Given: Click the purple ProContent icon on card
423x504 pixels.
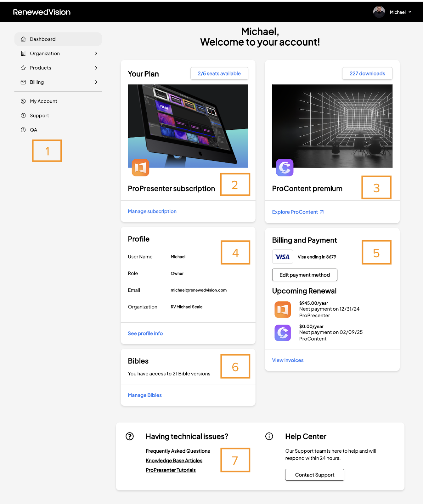Looking at the screenshot, I should (x=285, y=168).
